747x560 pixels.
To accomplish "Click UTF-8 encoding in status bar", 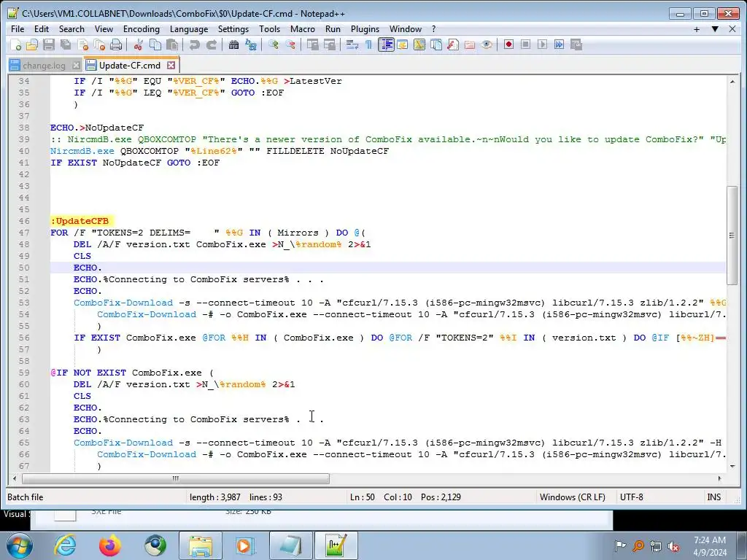I will [631, 497].
